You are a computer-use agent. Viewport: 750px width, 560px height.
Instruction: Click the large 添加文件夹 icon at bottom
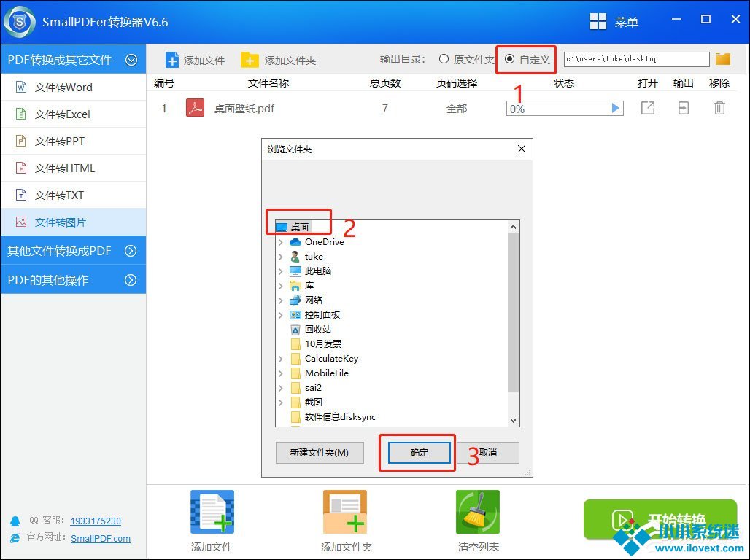[x=345, y=512]
